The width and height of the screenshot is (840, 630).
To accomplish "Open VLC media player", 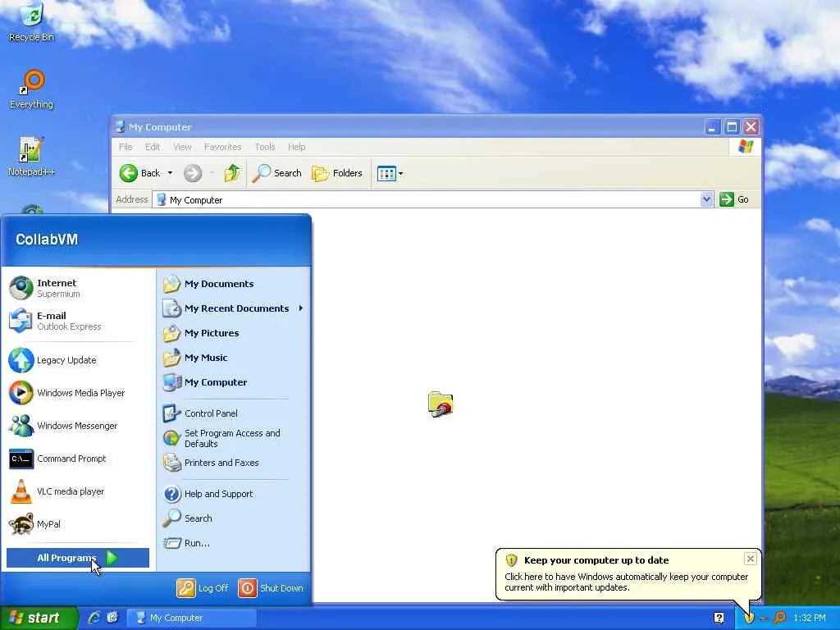I will pyautogui.click(x=78, y=491).
